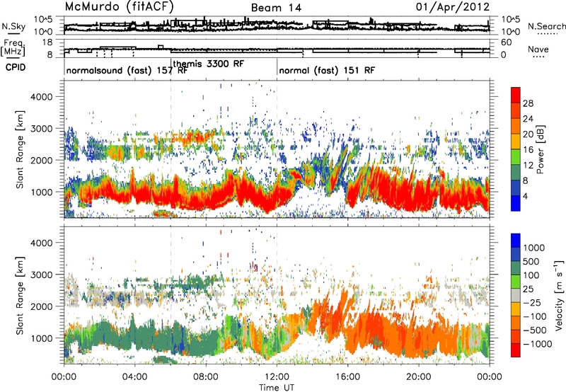Click the 08:00 time axis label

click(206, 377)
